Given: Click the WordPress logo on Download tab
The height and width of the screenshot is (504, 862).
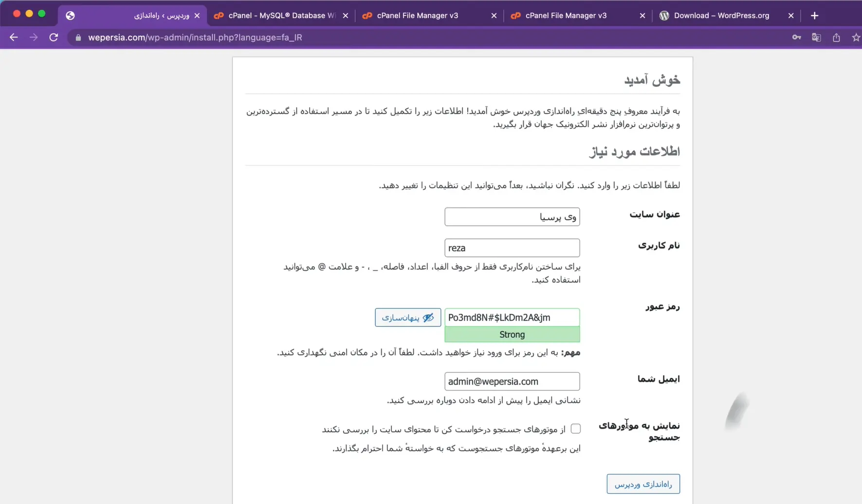Looking at the screenshot, I should pos(664,16).
